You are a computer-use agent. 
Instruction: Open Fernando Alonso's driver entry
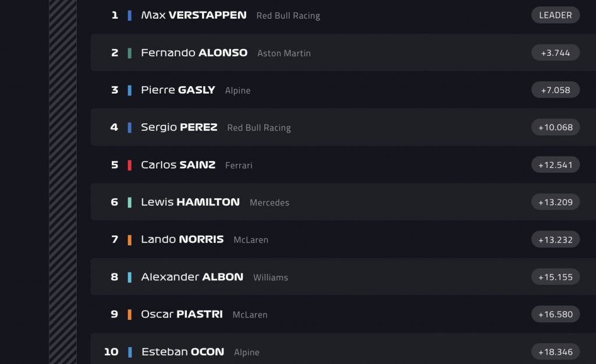194,53
